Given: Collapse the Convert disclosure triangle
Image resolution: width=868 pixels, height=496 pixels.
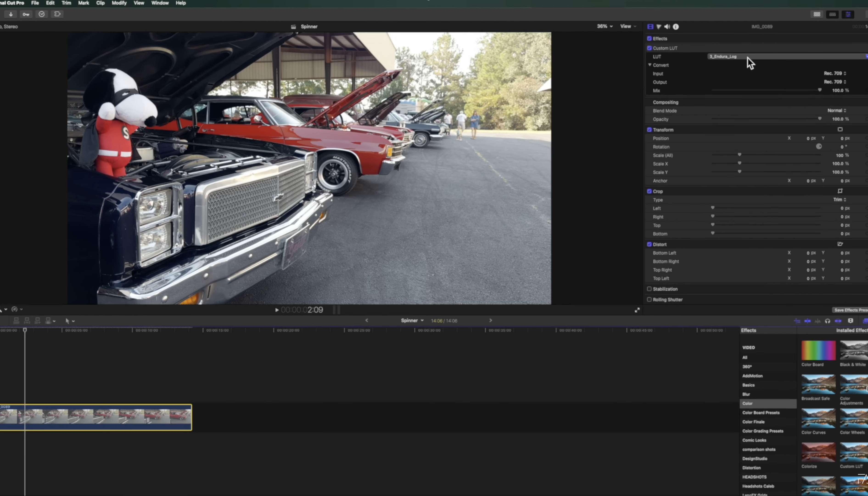Looking at the screenshot, I should point(650,65).
